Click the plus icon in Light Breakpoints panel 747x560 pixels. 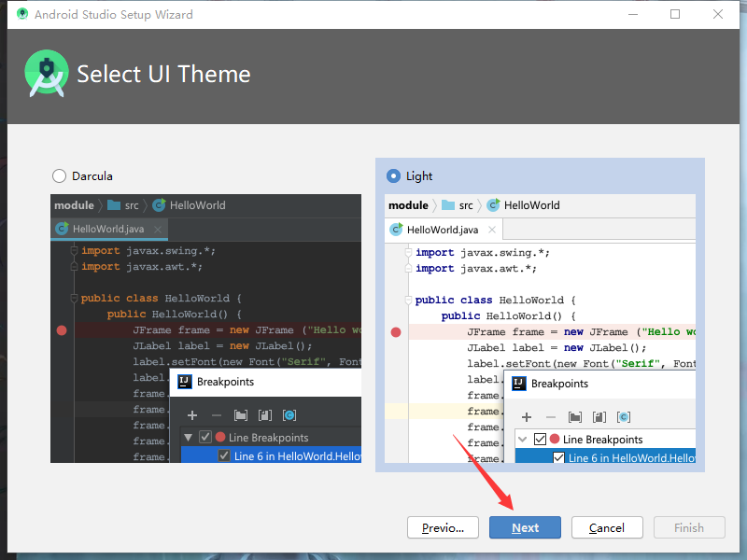tap(527, 417)
